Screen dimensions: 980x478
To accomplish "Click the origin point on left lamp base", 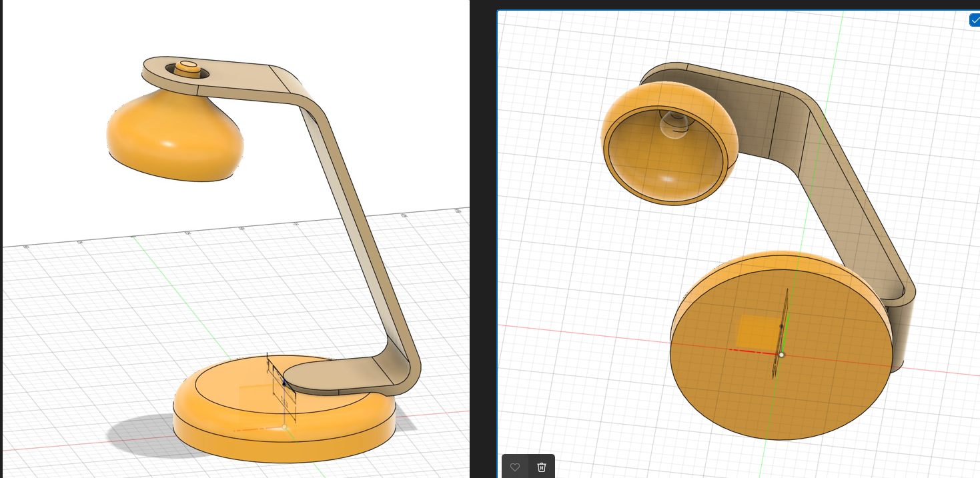I will coord(285,427).
